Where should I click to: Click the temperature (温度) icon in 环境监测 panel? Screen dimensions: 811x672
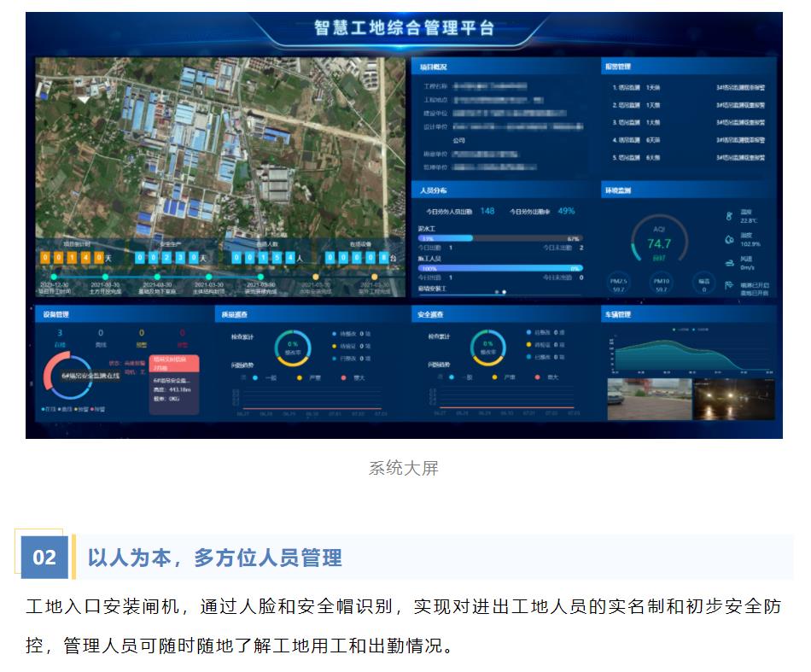729,215
